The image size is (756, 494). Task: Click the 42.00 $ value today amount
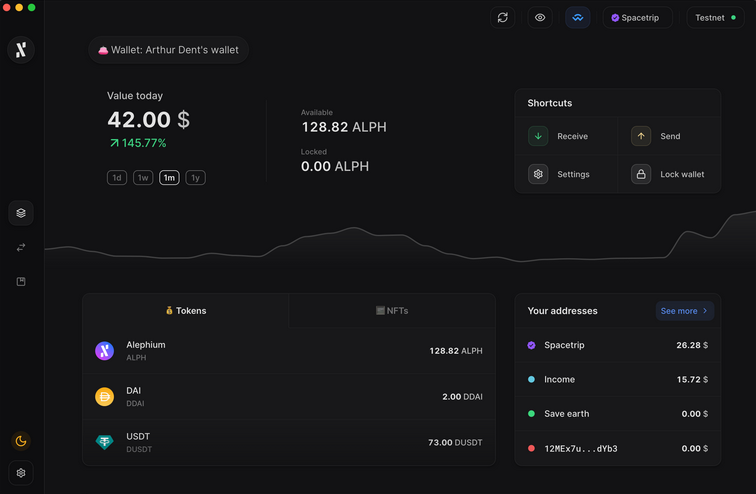[148, 120]
